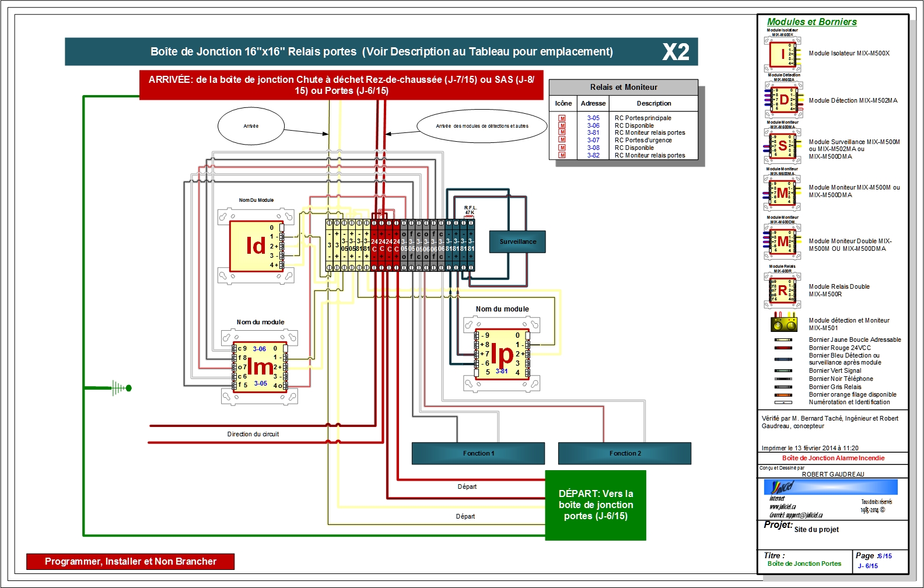Click the Module Isolateur 'I' legend icon

click(x=783, y=54)
